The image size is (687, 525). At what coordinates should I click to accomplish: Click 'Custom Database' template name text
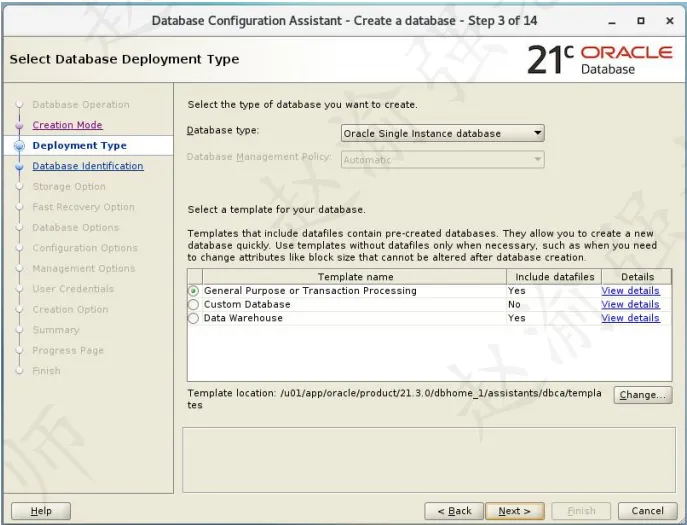pos(247,304)
